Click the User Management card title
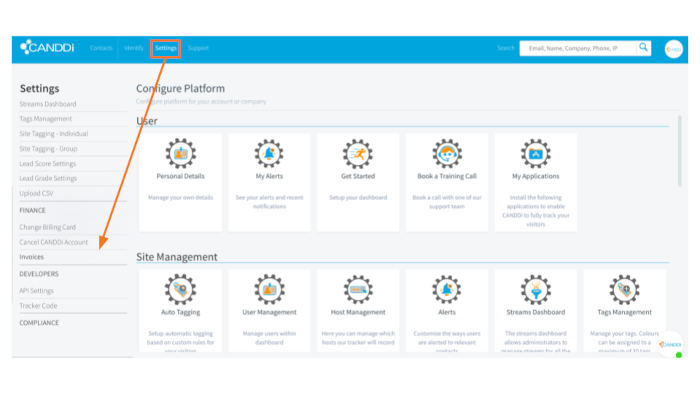Image resolution: width=700 pixels, height=394 pixels. (x=269, y=312)
